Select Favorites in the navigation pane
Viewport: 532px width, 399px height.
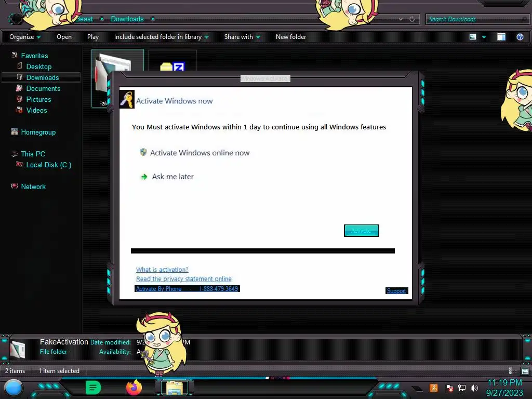click(34, 56)
